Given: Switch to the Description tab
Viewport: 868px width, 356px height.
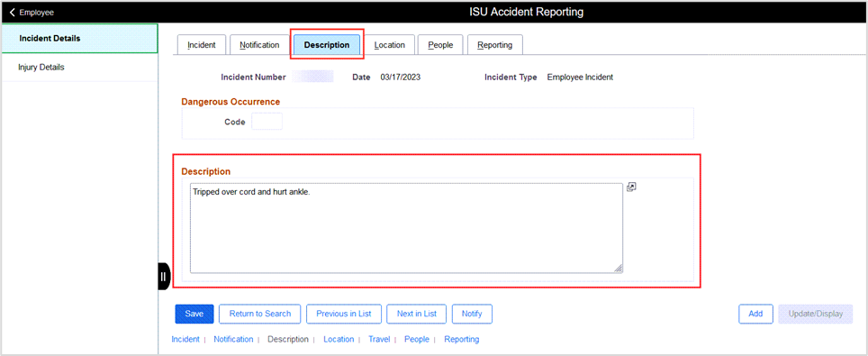Looking at the screenshot, I should pos(327,45).
